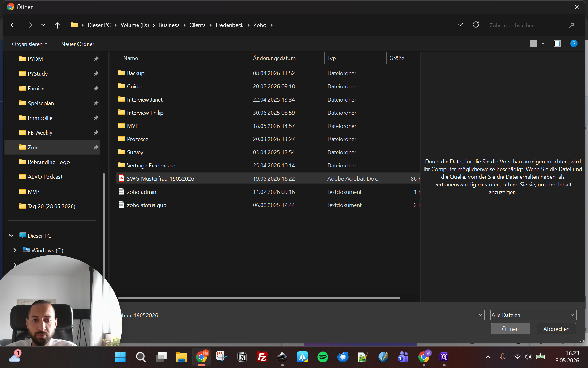Navigate up one folder level
The image size is (588, 368).
(x=57, y=25)
